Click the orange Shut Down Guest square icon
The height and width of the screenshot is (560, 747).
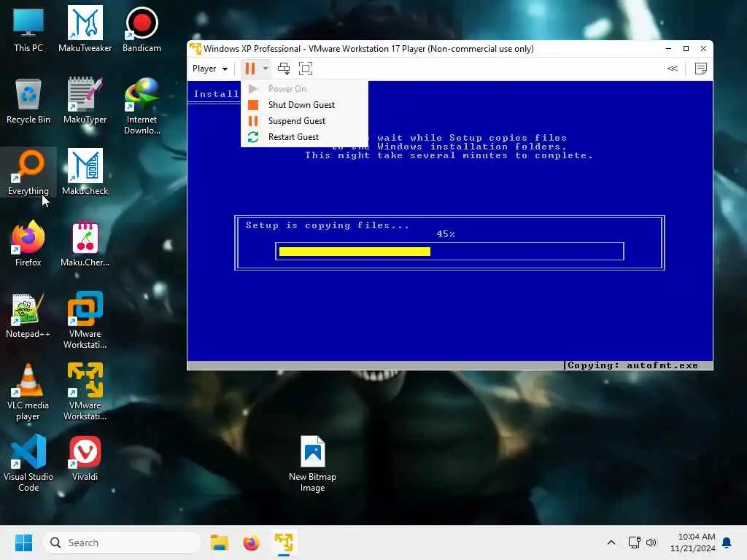point(253,105)
